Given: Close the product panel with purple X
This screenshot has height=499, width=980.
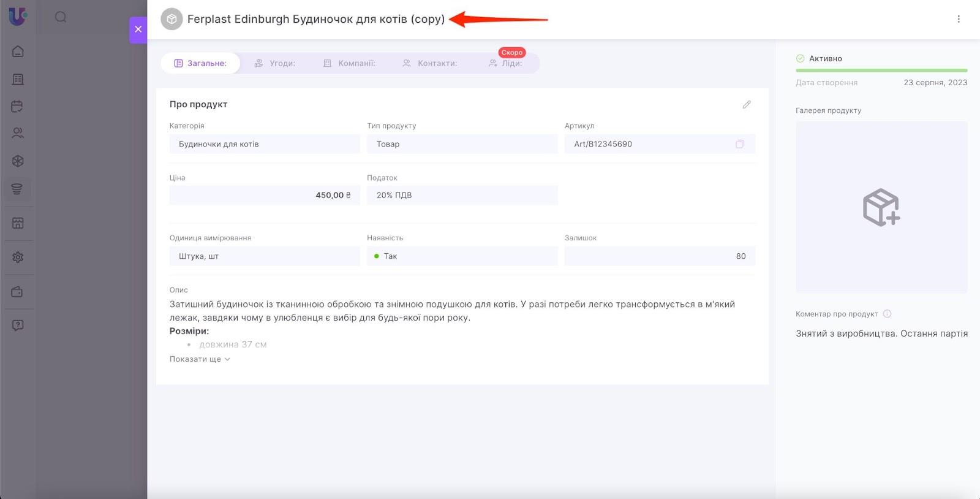Looking at the screenshot, I should pyautogui.click(x=138, y=29).
